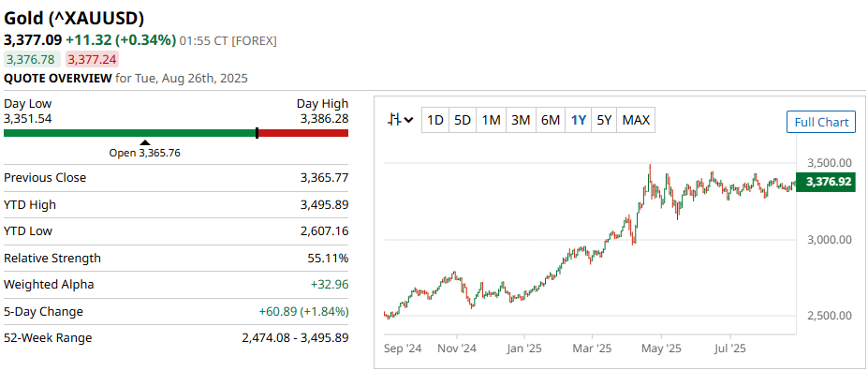Click the Previous Close label
This screenshot has width=868, height=371.
(45, 178)
